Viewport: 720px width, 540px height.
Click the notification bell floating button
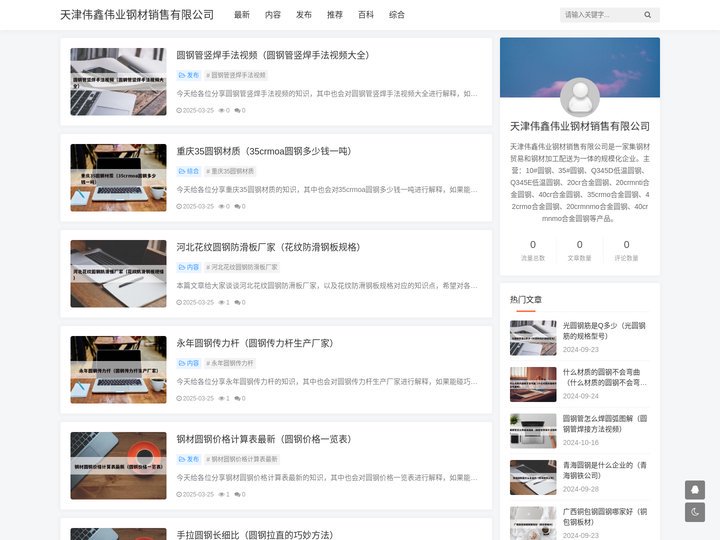tap(695, 489)
